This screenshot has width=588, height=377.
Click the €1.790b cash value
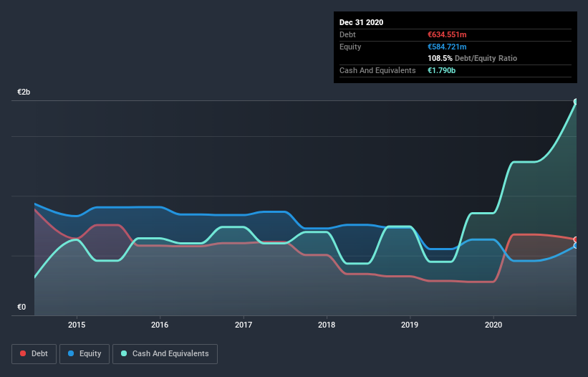[x=441, y=70]
